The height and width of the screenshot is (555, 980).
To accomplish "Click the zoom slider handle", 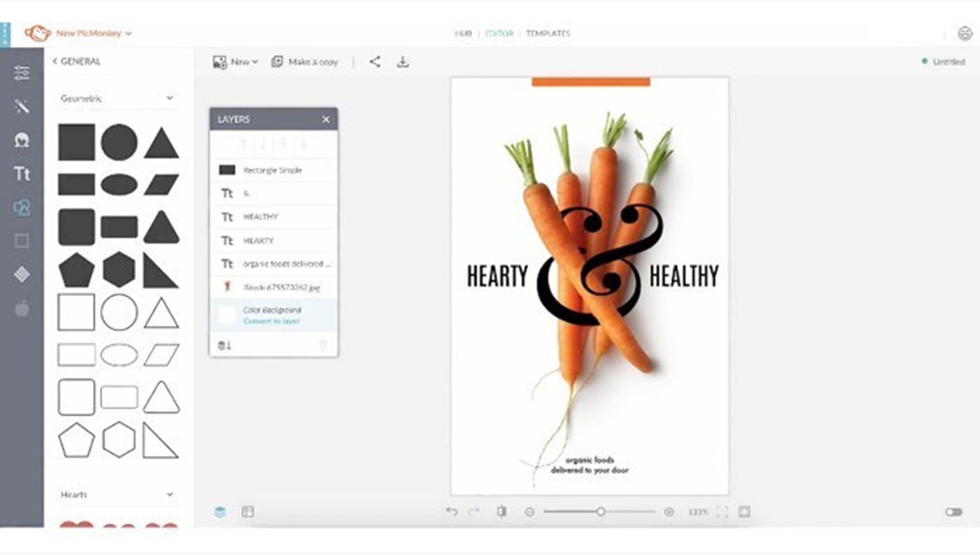I will pyautogui.click(x=600, y=512).
